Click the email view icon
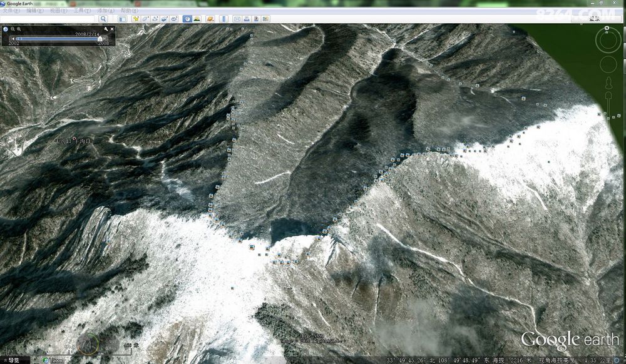This screenshot has height=364, width=626. coord(236,19)
